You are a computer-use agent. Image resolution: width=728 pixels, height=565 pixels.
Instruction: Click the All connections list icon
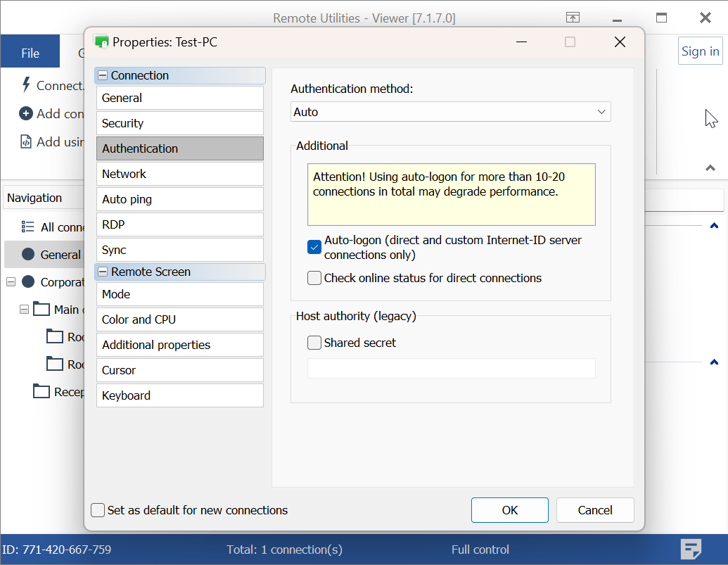pos(28,227)
